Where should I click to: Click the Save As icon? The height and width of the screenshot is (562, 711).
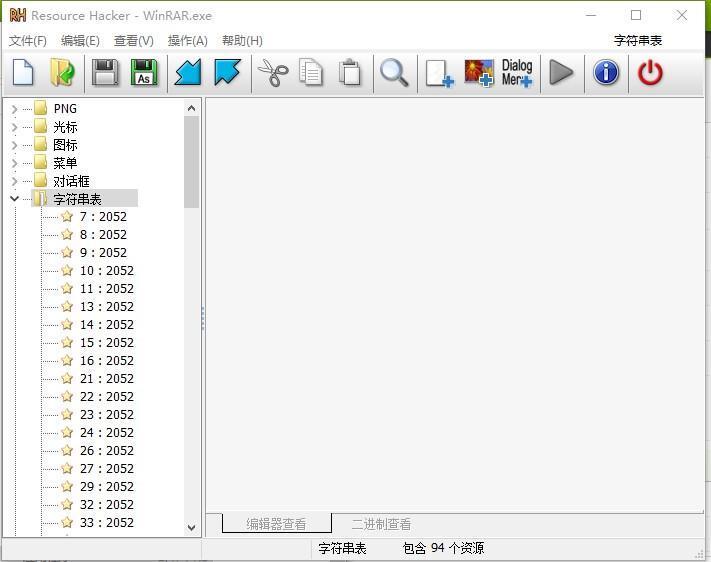point(144,73)
